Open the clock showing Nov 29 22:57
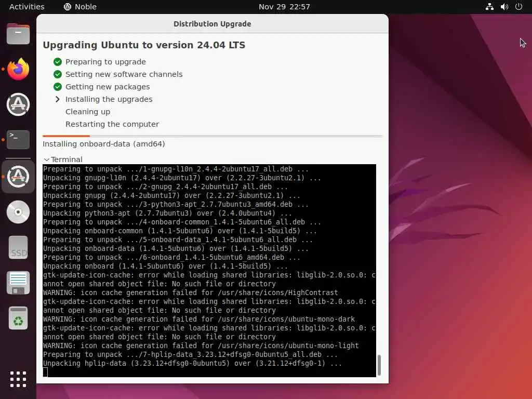 coord(284,7)
